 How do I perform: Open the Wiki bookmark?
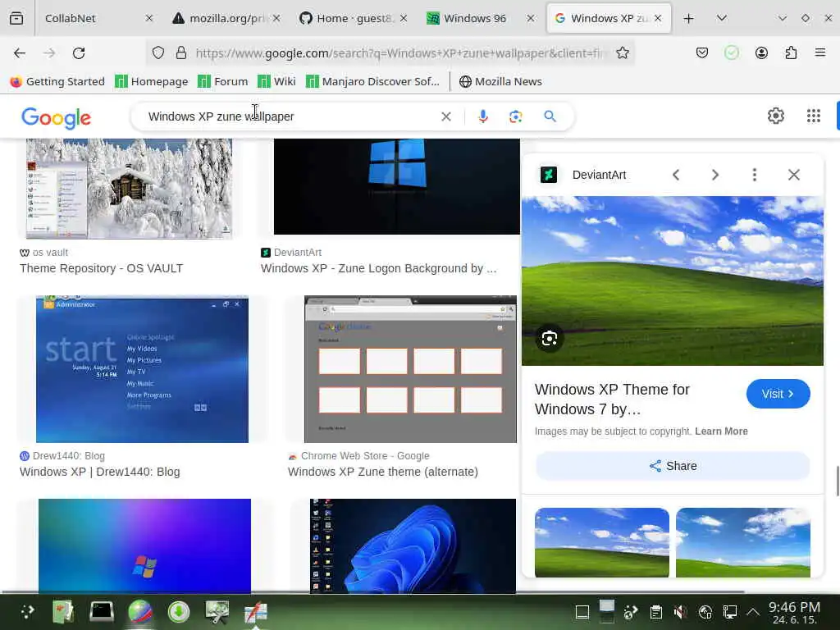[x=276, y=81]
